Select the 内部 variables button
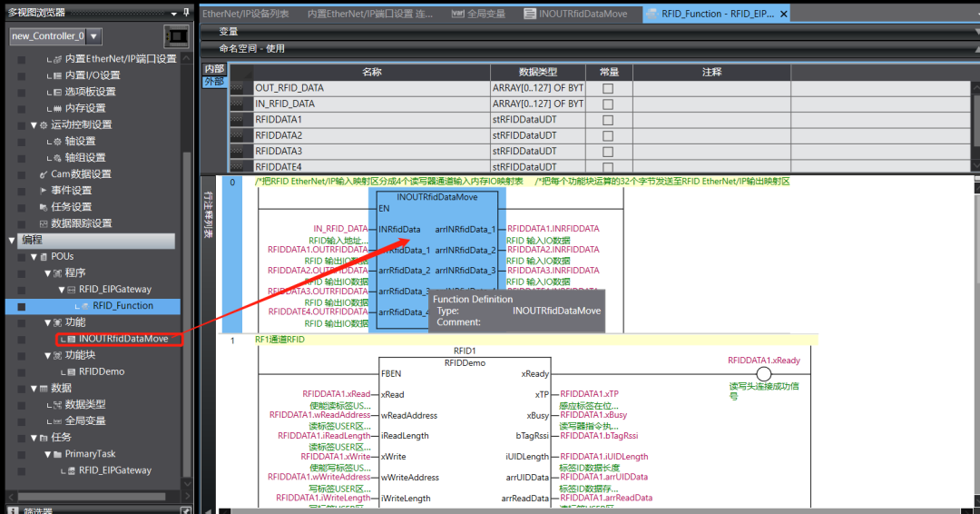The height and width of the screenshot is (514, 980). coord(214,69)
